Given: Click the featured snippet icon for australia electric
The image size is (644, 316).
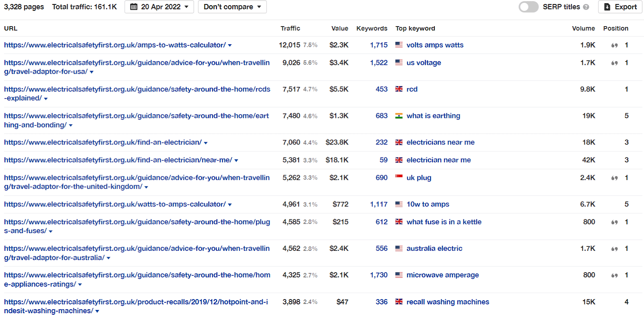Looking at the screenshot, I should [614, 249].
